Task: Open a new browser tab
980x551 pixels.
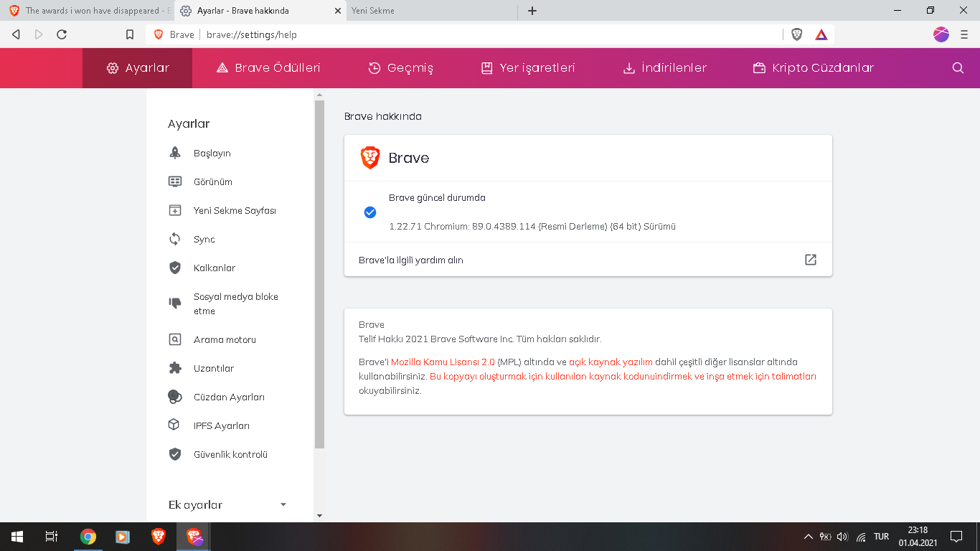Action: [532, 11]
